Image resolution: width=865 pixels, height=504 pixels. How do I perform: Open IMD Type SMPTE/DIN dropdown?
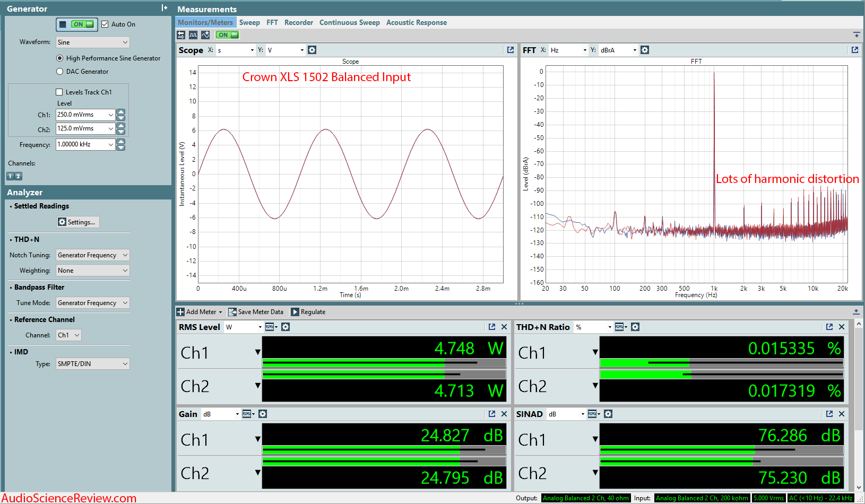click(x=93, y=364)
